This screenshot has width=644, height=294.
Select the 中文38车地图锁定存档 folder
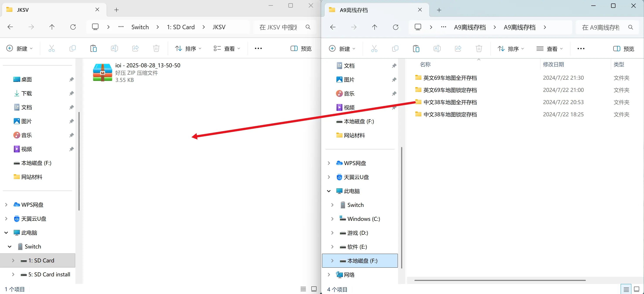point(446,114)
